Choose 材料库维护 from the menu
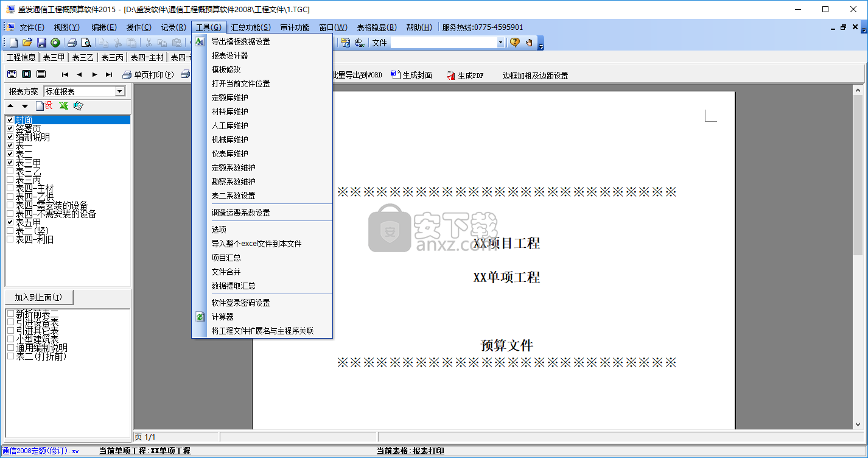This screenshot has height=458, width=868. (x=229, y=111)
